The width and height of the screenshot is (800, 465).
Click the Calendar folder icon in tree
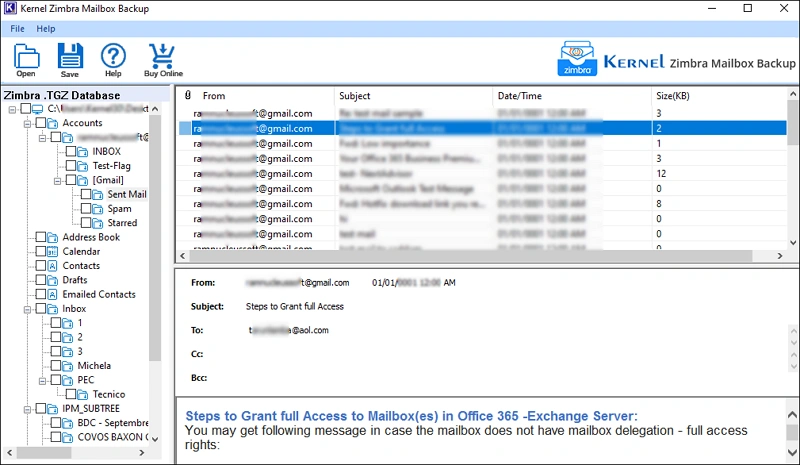53,252
